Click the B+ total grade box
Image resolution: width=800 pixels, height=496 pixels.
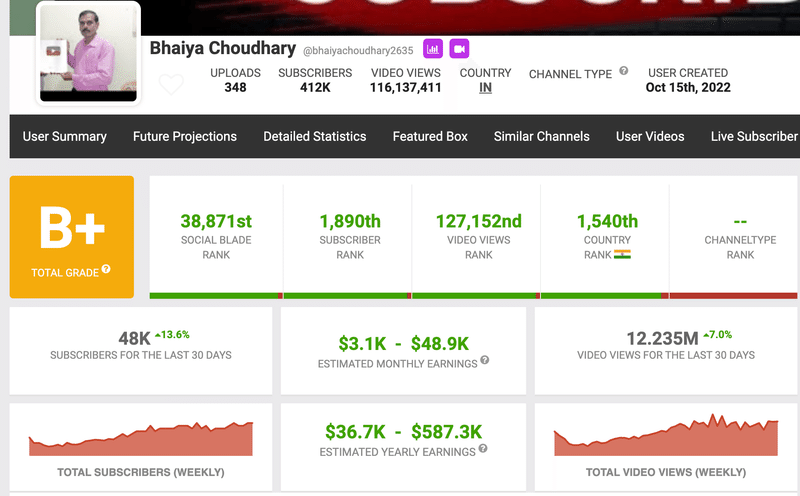pyautogui.click(x=72, y=237)
